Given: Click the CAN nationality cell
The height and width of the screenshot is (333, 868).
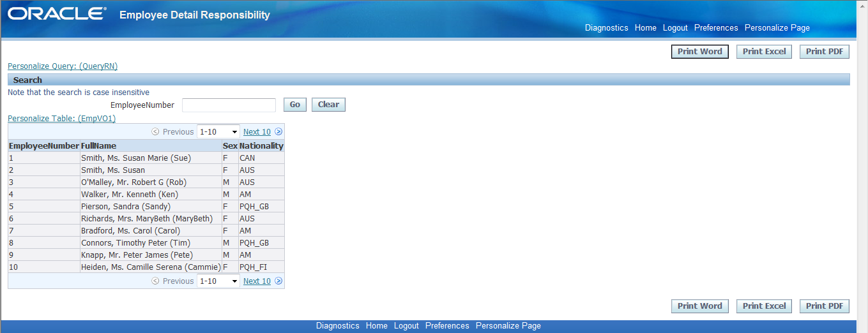Looking at the screenshot, I should coord(261,158).
